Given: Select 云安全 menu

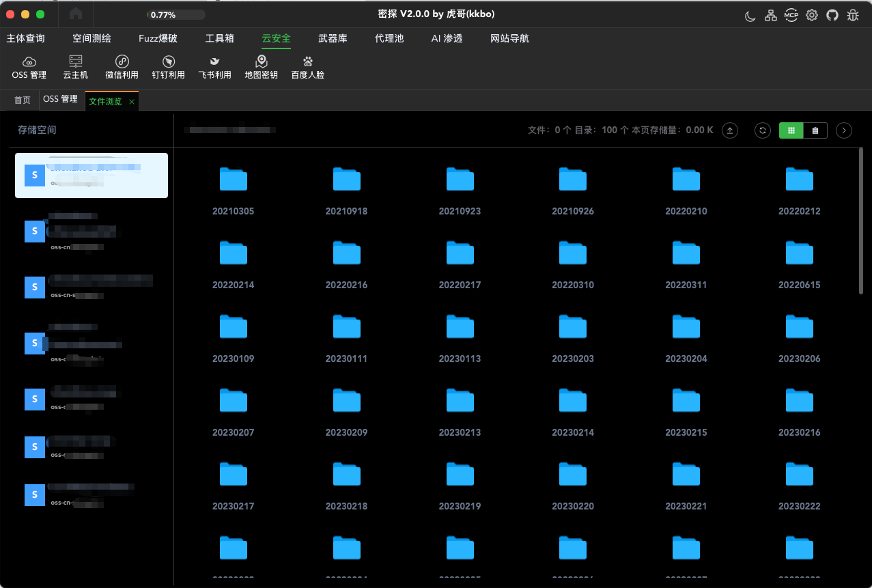Looking at the screenshot, I should click(x=277, y=39).
